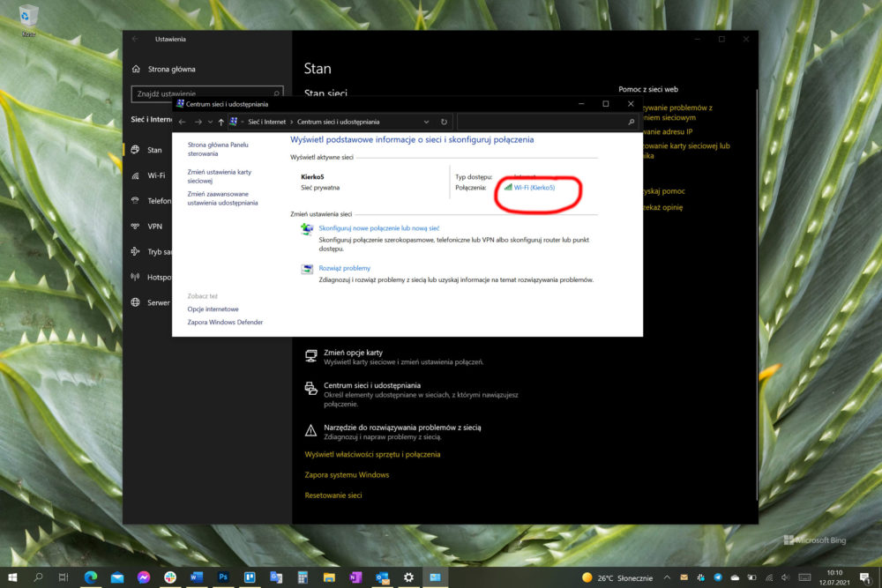Open the Recycle Bin on the desktop
Viewport: 882px width, 588px height.
click(28, 20)
